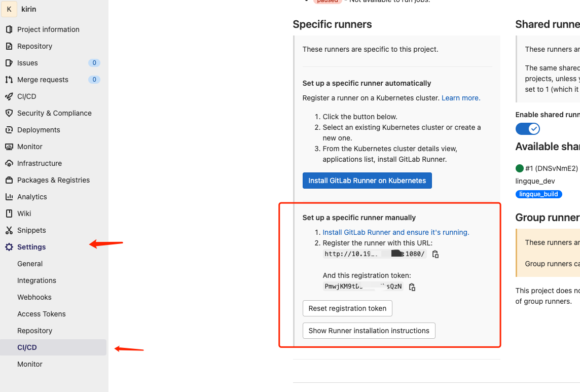Click the lingque_build runner tag badge
This screenshot has height=392, width=580.
538,194
